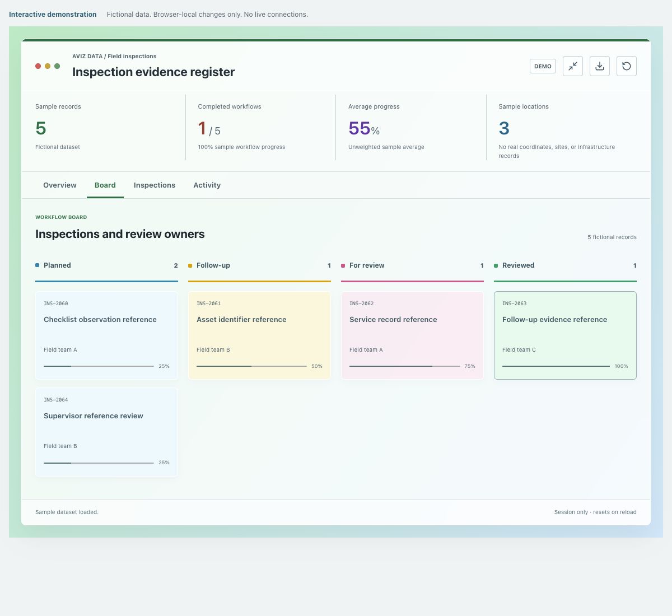
Task: Select the Board tab
Action: tap(105, 185)
